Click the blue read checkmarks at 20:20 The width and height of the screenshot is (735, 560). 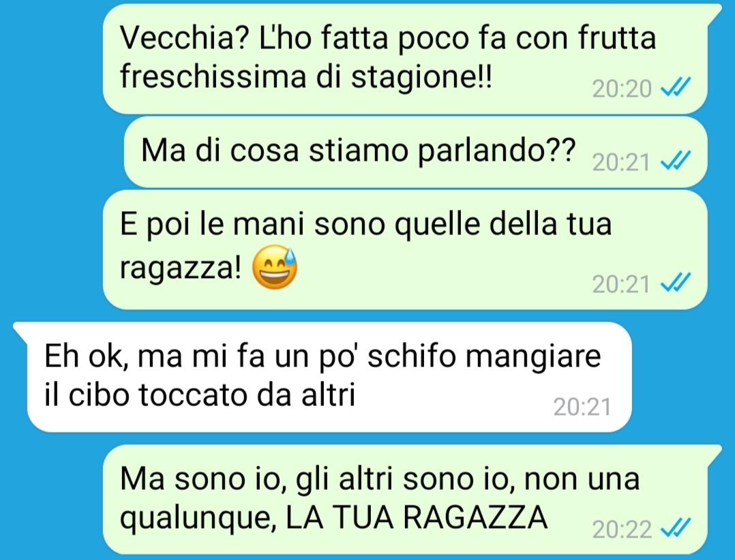pyautogui.click(x=676, y=87)
